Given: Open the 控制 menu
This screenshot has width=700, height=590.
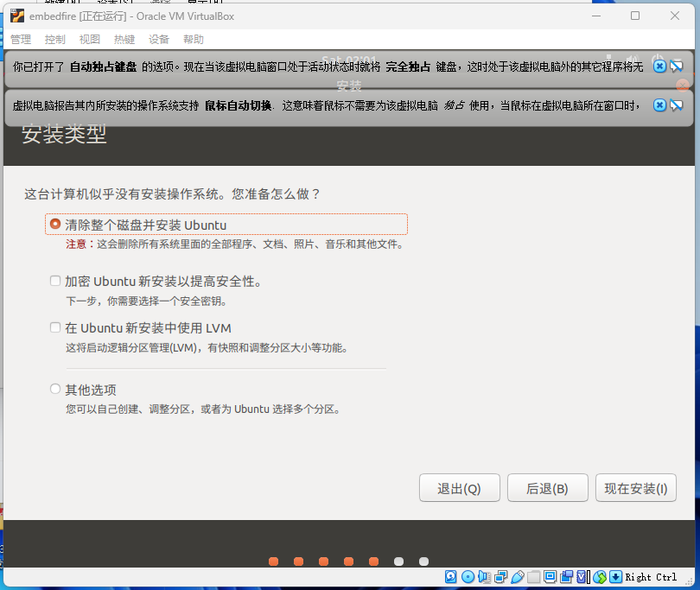Looking at the screenshot, I should click(55, 40).
